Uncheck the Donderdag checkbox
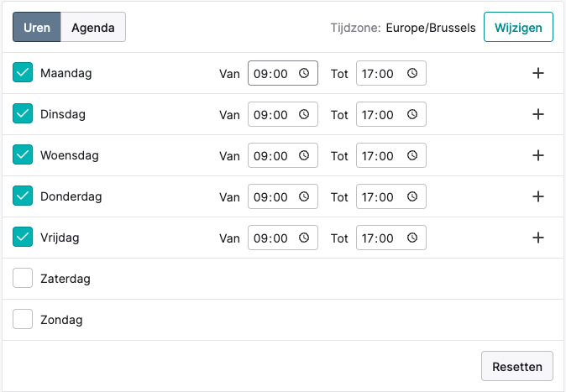The width and height of the screenshot is (566, 392). coord(23,196)
